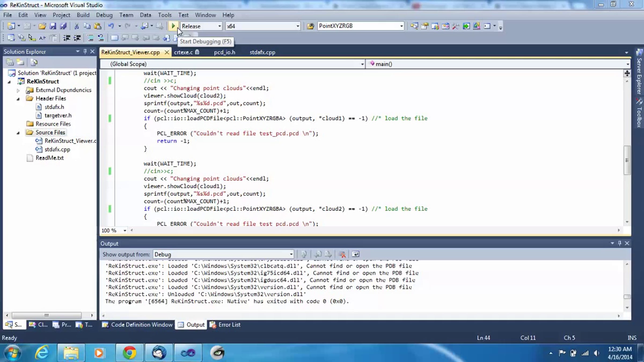Viewport: 644px width, 362px height.
Task: Click the New Project toolbar icon
Action: (x=11, y=26)
